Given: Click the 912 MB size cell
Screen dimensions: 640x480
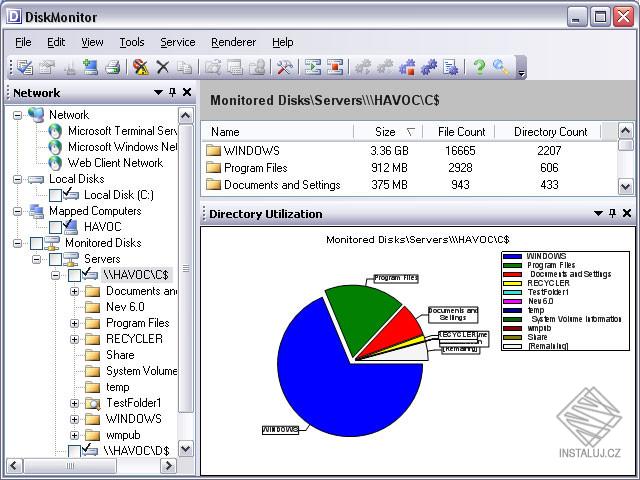Looking at the screenshot, I should [389, 168].
